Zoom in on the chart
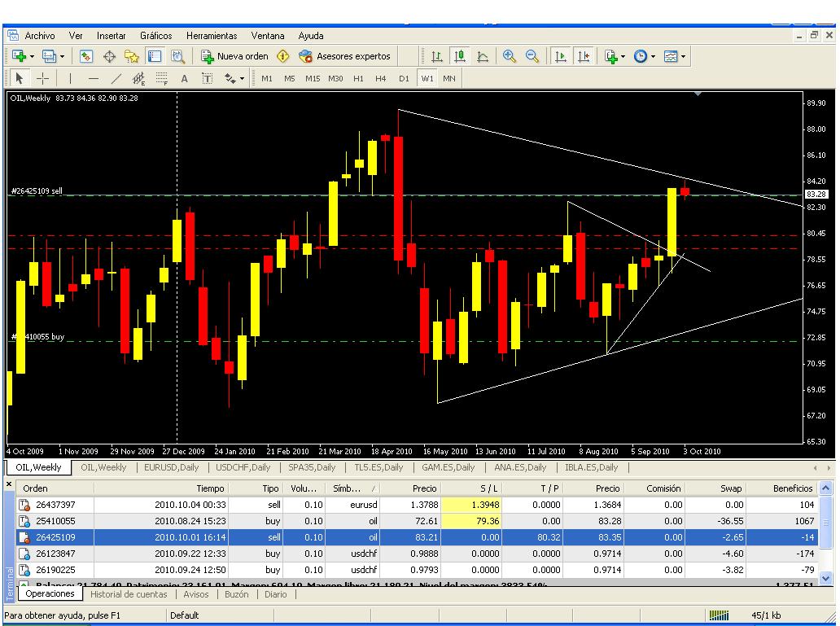This screenshot has width=840, height=626. point(510,56)
